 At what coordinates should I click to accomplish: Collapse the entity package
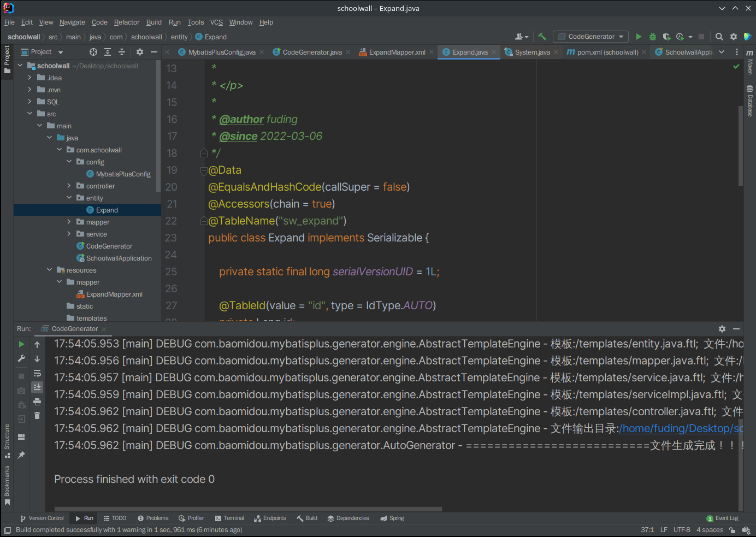click(x=69, y=198)
